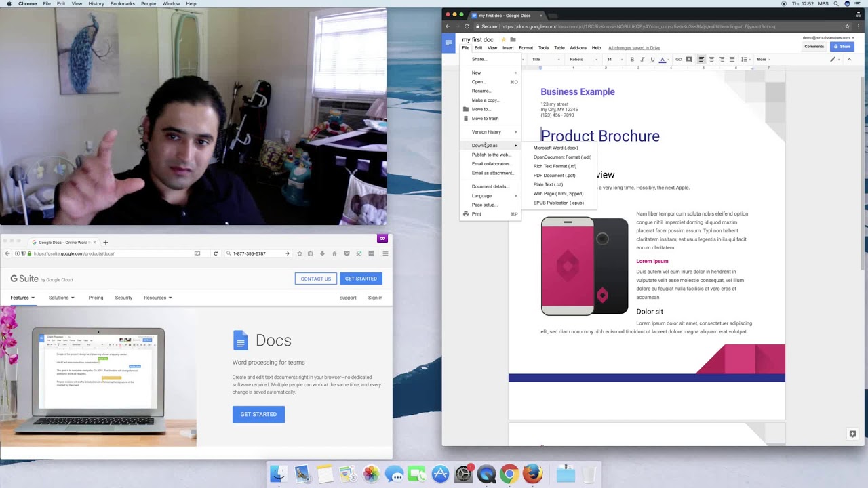This screenshot has width=868, height=488.
Task: Open a new tab in Firefox
Action: click(x=105, y=242)
